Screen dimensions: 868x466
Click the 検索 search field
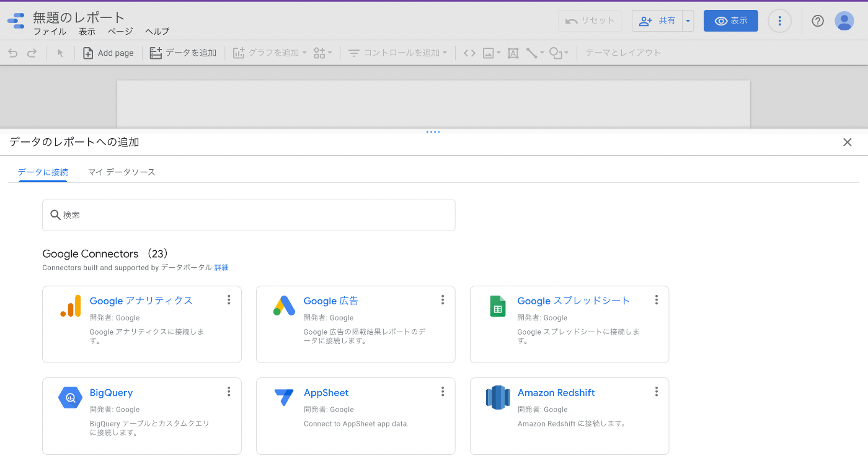coord(249,215)
